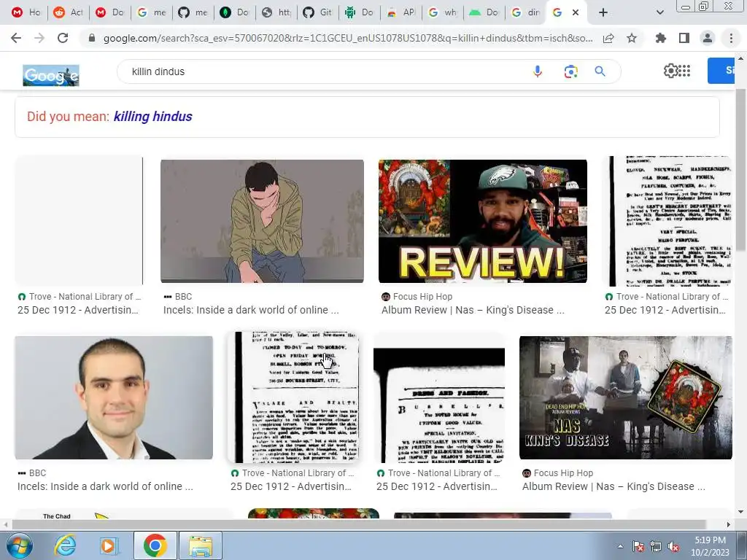Open the 'REVIEW!' video thumbnail
The height and width of the screenshot is (560, 747).
(x=483, y=221)
